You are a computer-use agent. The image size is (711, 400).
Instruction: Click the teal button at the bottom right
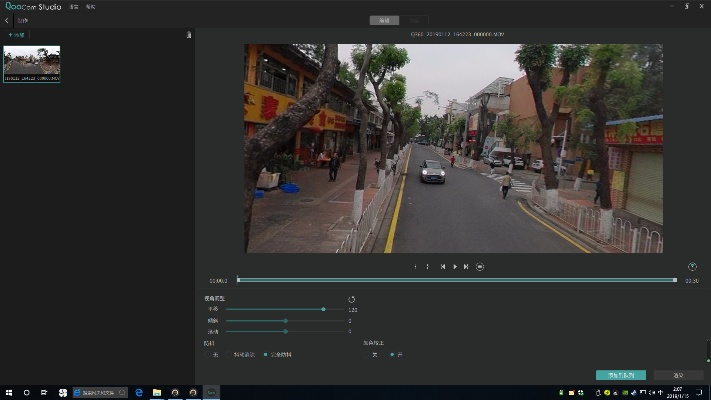pos(620,375)
